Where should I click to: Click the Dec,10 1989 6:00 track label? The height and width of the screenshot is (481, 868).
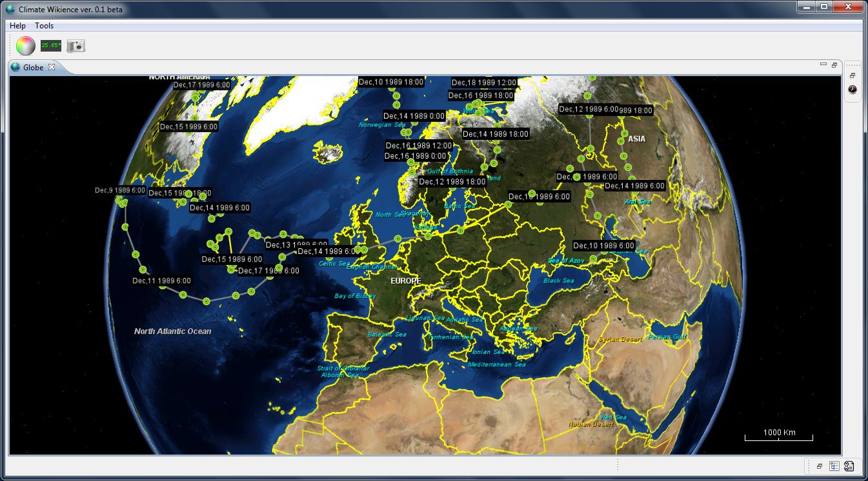click(x=604, y=246)
